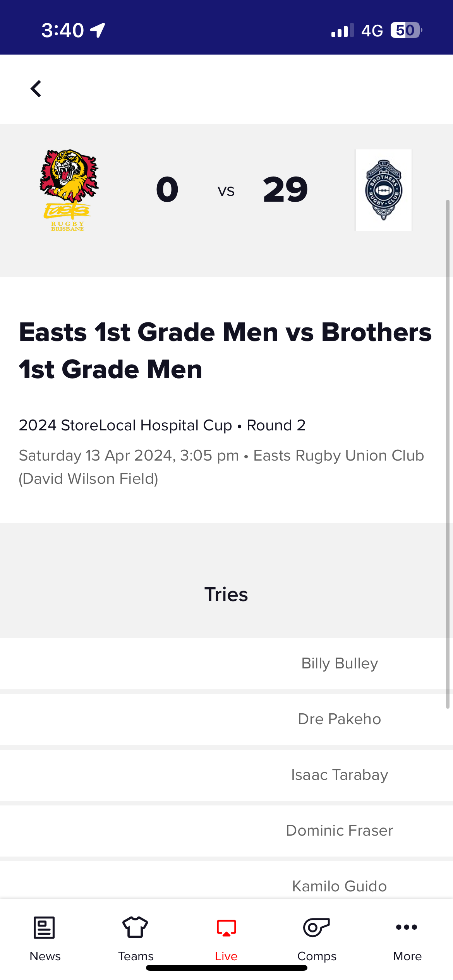Click the vertical scrollbar on the right
This screenshot has width=453, height=980.
click(448, 454)
